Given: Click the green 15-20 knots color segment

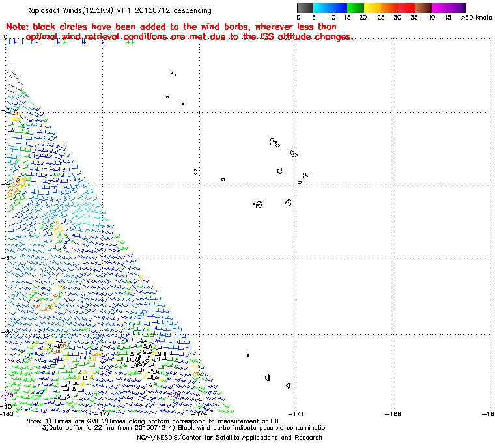Looking at the screenshot, I should click(356, 8).
